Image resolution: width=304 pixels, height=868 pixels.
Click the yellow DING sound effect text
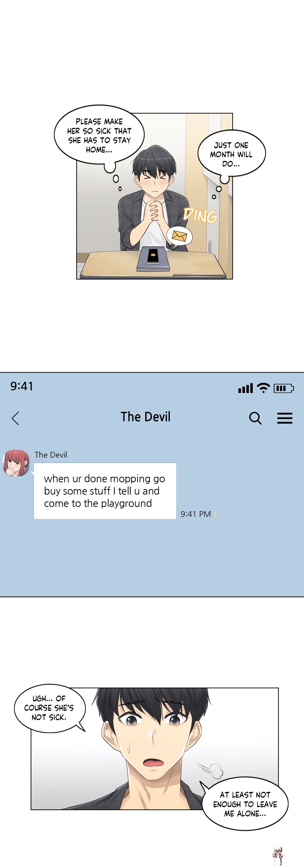200,215
